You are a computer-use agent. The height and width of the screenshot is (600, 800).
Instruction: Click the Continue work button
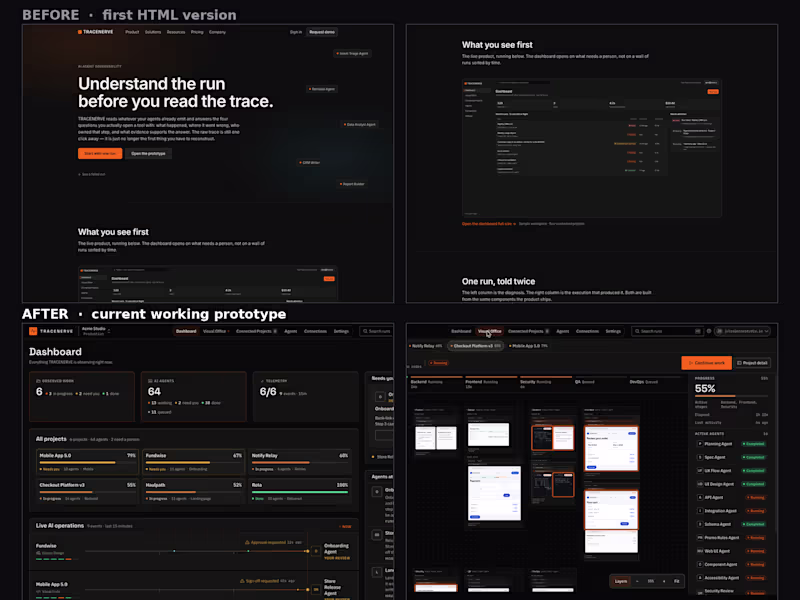click(x=706, y=363)
